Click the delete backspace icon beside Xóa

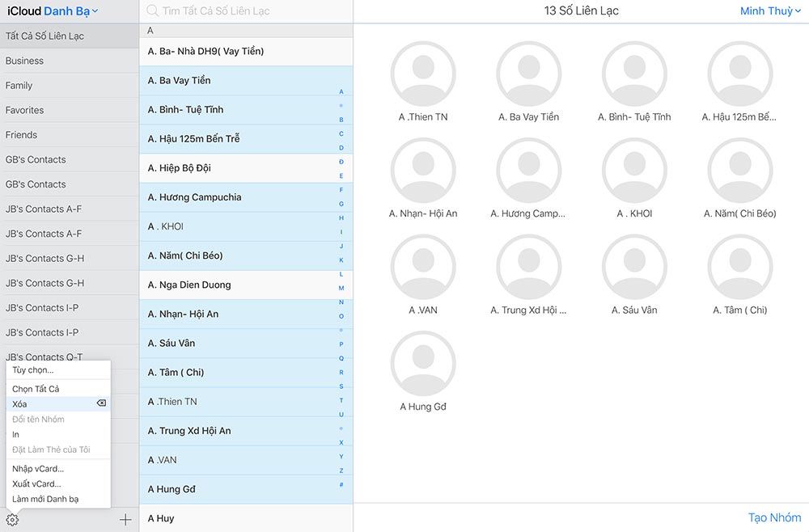pyautogui.click(x=101, y=403)
